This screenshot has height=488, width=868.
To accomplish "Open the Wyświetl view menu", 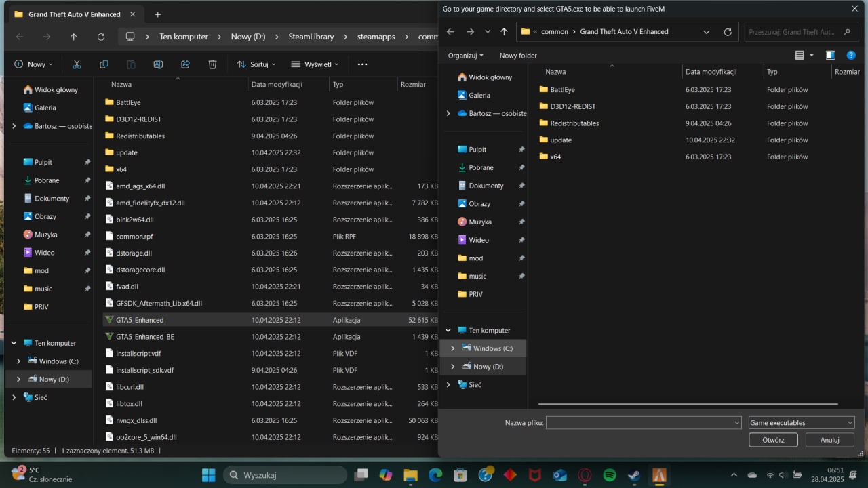I will point(315,64).
